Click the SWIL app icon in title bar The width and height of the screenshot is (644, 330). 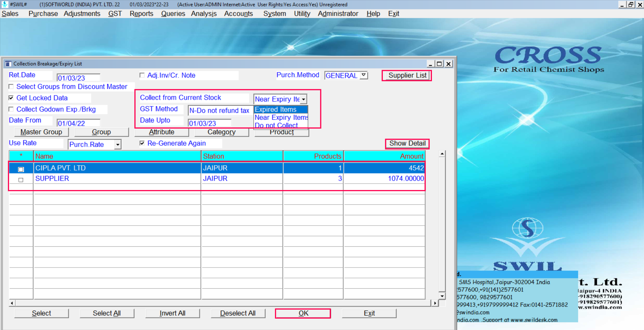(5, 4)
